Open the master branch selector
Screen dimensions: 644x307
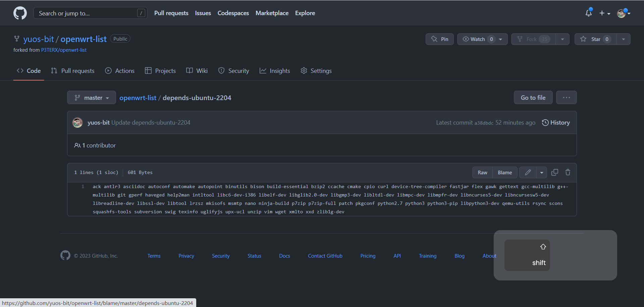tap(92, 98)
